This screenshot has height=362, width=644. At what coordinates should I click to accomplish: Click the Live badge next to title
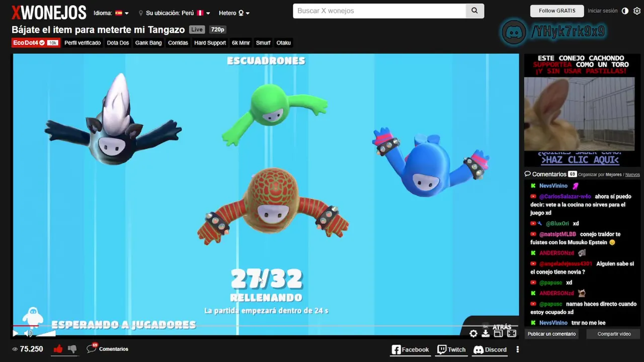(x=197, y=30)
